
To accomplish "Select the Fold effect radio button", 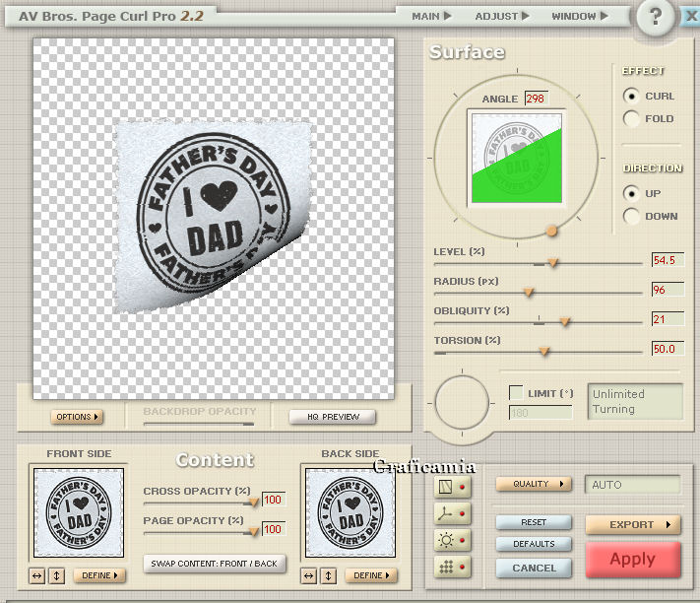I will pos(631,119).
